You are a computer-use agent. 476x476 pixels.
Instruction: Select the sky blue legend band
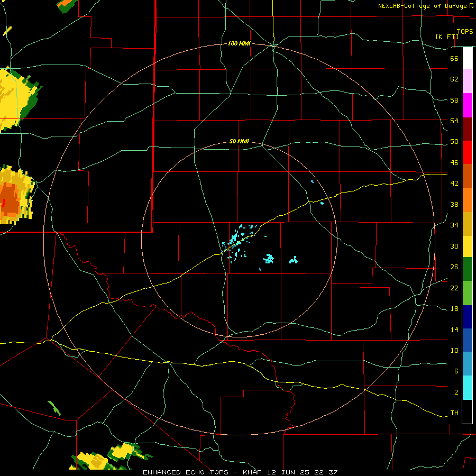(467, 363)
